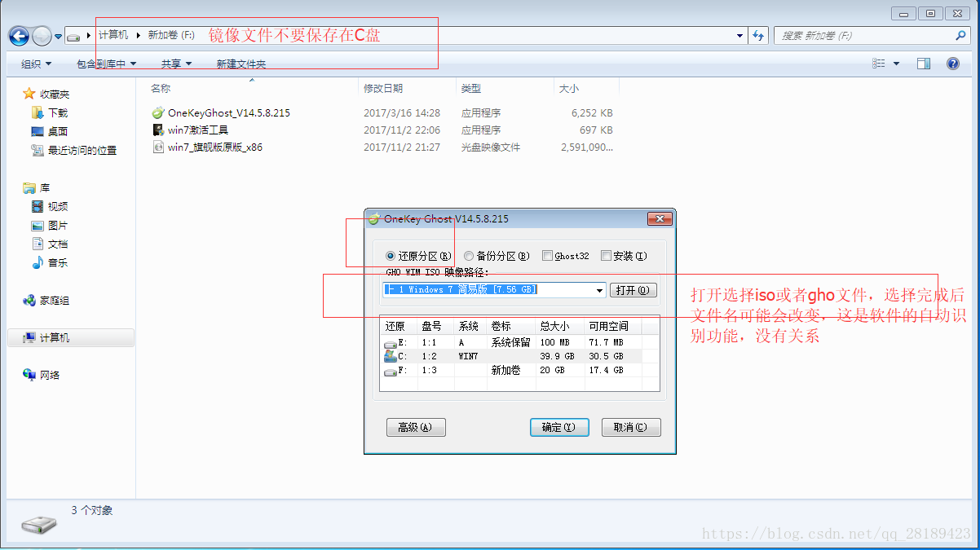This screenshot has width=980, height=550.
Task: Click 新建文件夹 in the toolbar
Action: [241, 64]
